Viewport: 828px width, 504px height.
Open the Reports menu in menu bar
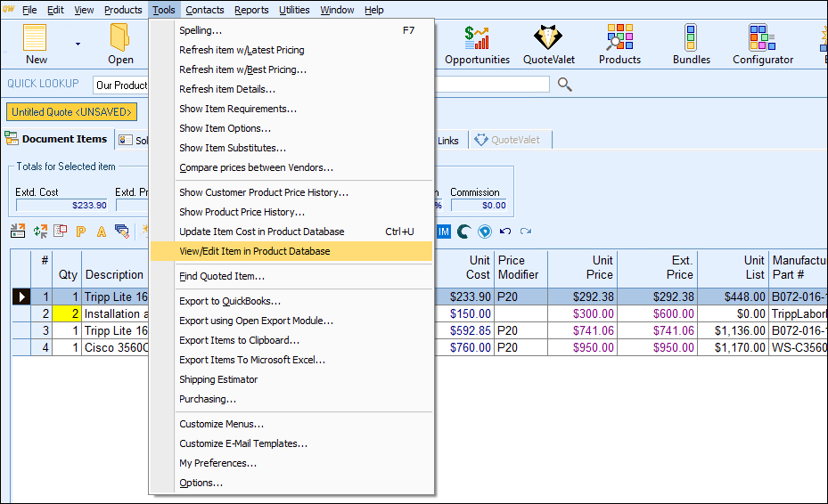point(251,10)
